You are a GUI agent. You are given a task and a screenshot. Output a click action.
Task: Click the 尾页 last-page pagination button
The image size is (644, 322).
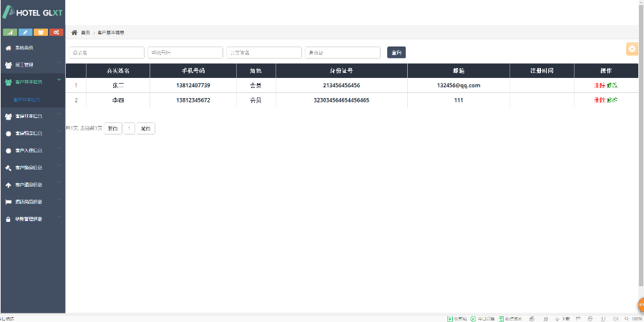(x=145, y=129)
